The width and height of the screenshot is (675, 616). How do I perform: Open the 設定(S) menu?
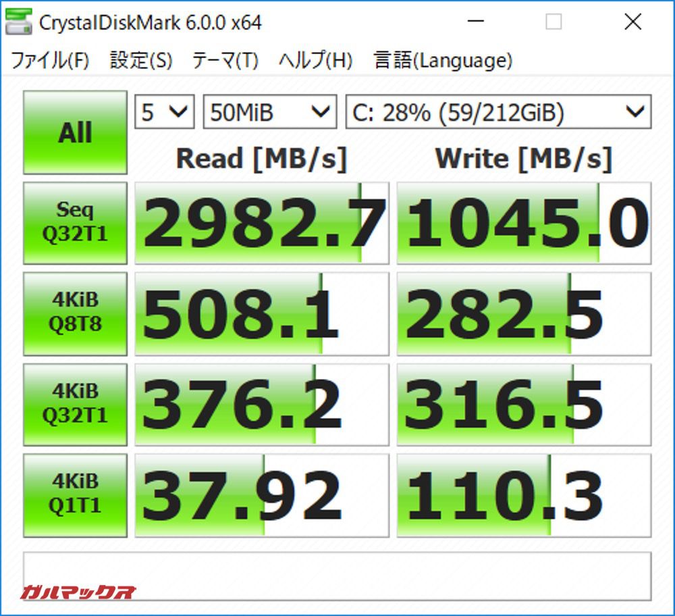click(x=140, y=61)
